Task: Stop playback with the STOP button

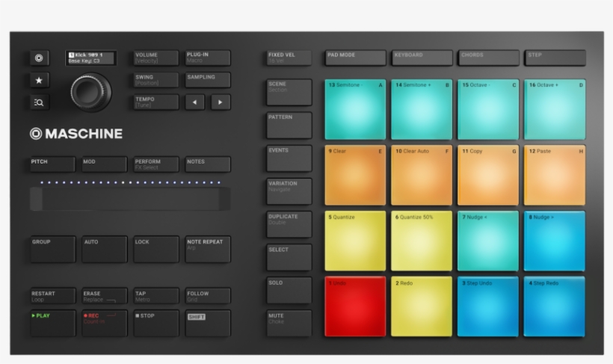Action: (156, 324)
